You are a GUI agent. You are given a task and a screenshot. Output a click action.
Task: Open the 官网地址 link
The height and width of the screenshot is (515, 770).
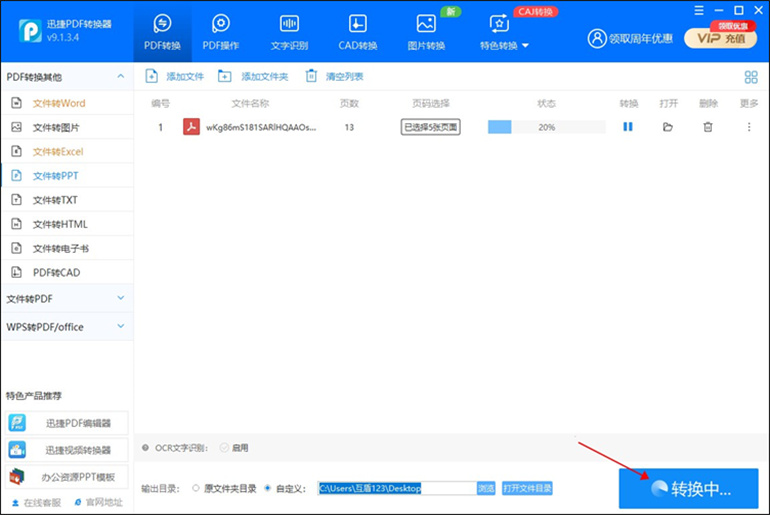(x=99, y=503)
